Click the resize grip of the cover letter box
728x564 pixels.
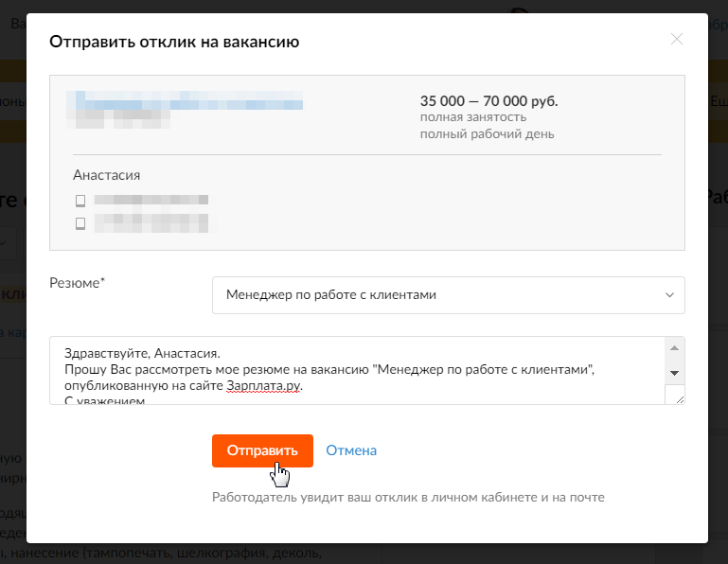pyautogui.click(x=680, y=398)
